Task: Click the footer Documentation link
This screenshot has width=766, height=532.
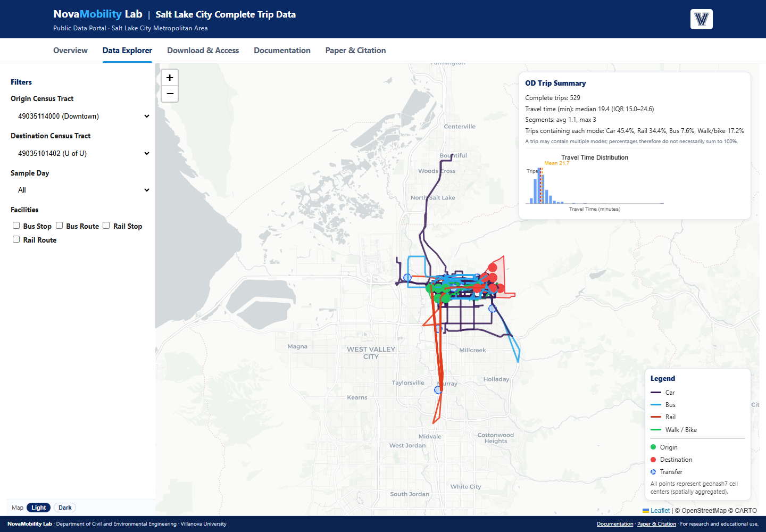Action: [615, 524]
